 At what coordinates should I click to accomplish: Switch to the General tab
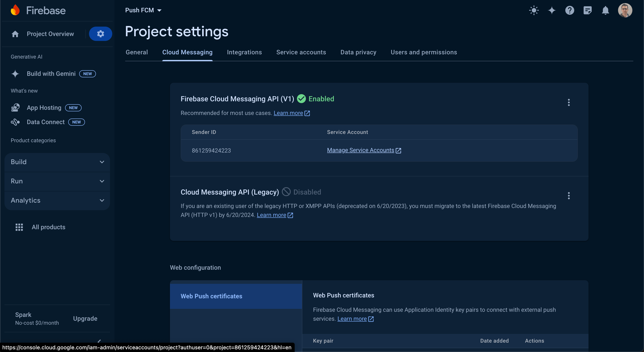[137, 52]
